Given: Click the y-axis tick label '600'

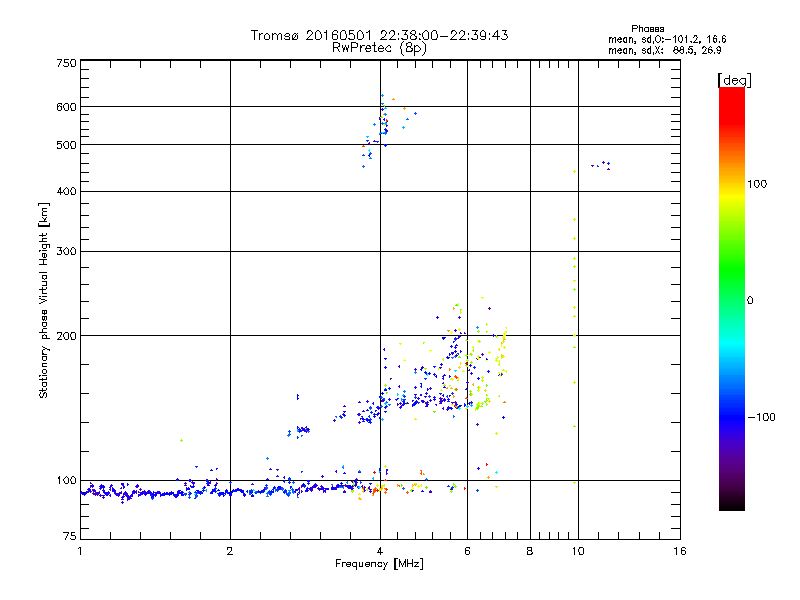Looking at the screenshot, I should 66,107.
